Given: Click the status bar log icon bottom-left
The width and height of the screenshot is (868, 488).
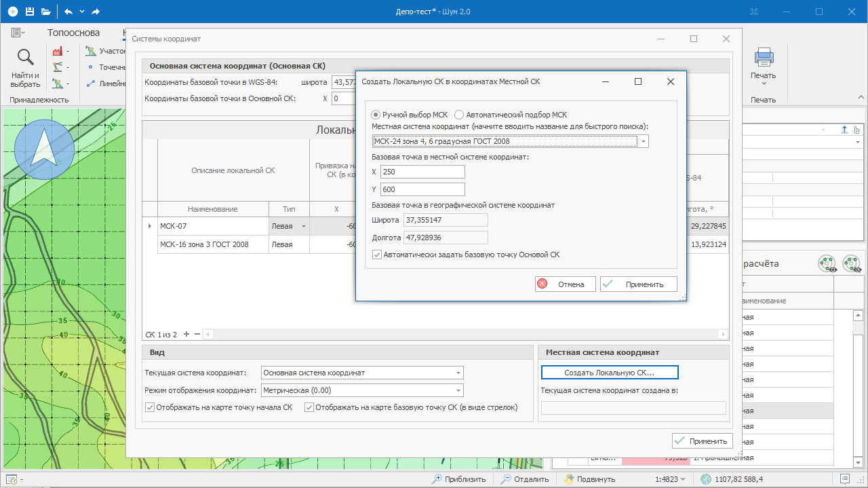Looking at the screenshot, I should click(x=12, y=479).
